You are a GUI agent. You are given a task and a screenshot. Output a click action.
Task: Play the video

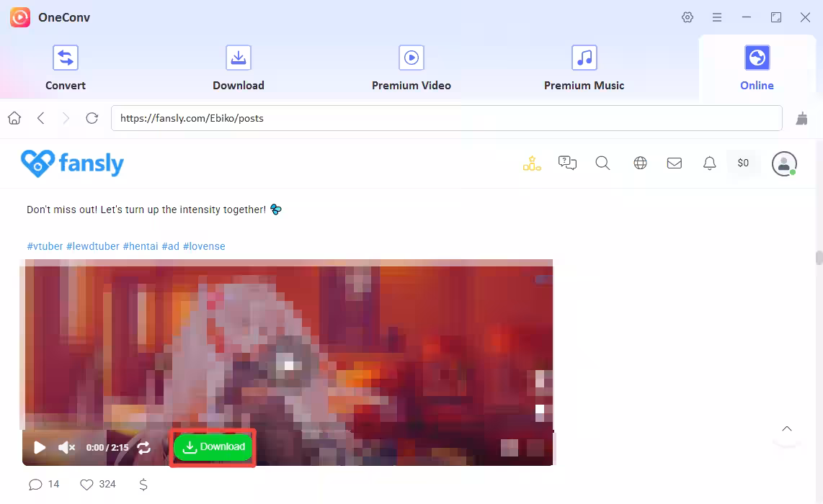40,447
